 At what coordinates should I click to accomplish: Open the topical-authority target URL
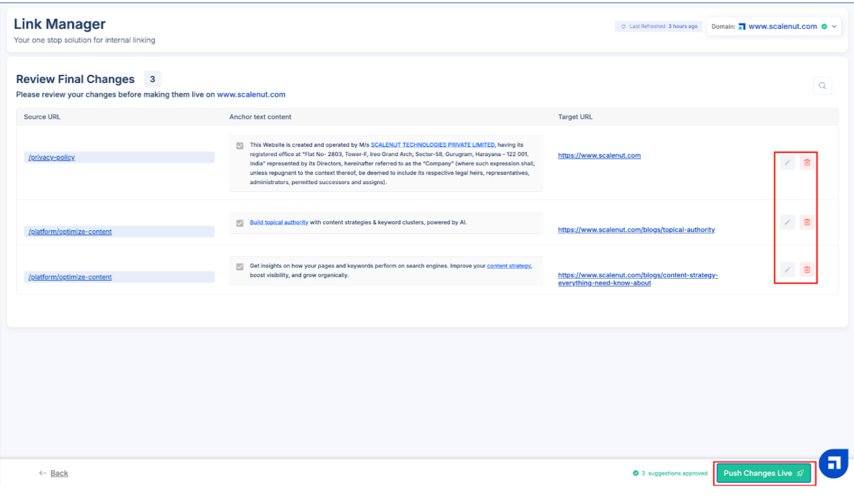click(636, 230)
